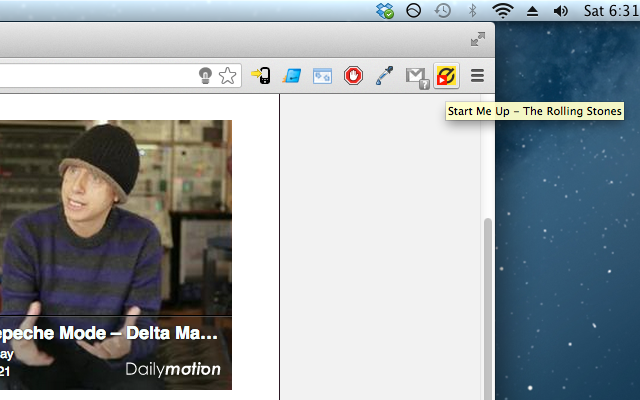Bookmark this page with the star icon
Screen dimensions: 640x400
[x=227, y=76]
